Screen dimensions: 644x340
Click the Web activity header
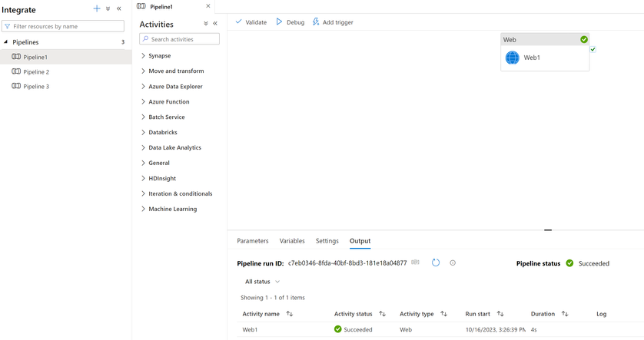click(x=545, y=39)
